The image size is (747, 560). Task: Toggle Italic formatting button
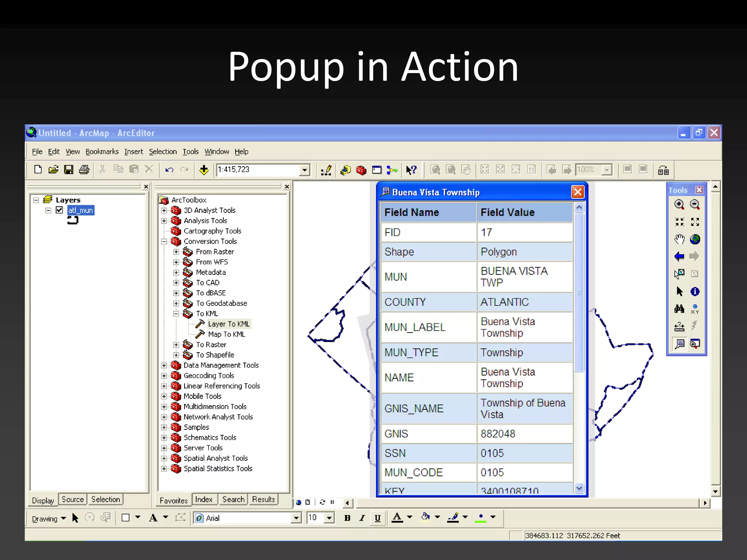[x=362, y=518]
